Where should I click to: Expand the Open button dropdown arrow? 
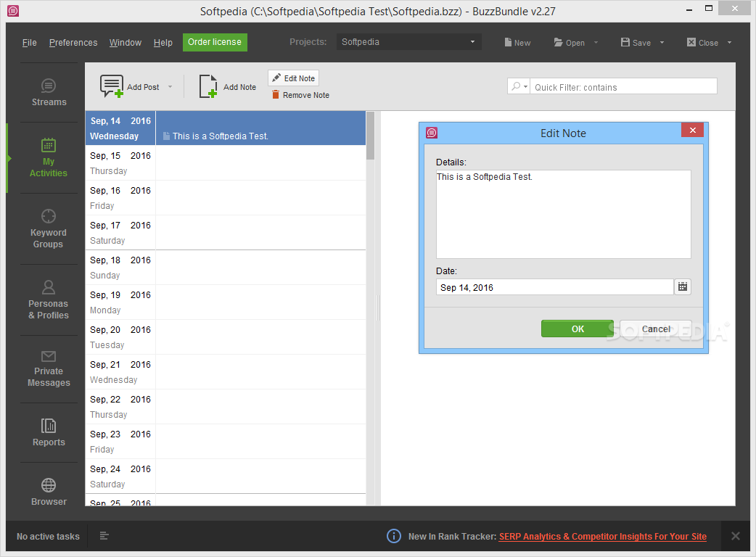[596, 42]
